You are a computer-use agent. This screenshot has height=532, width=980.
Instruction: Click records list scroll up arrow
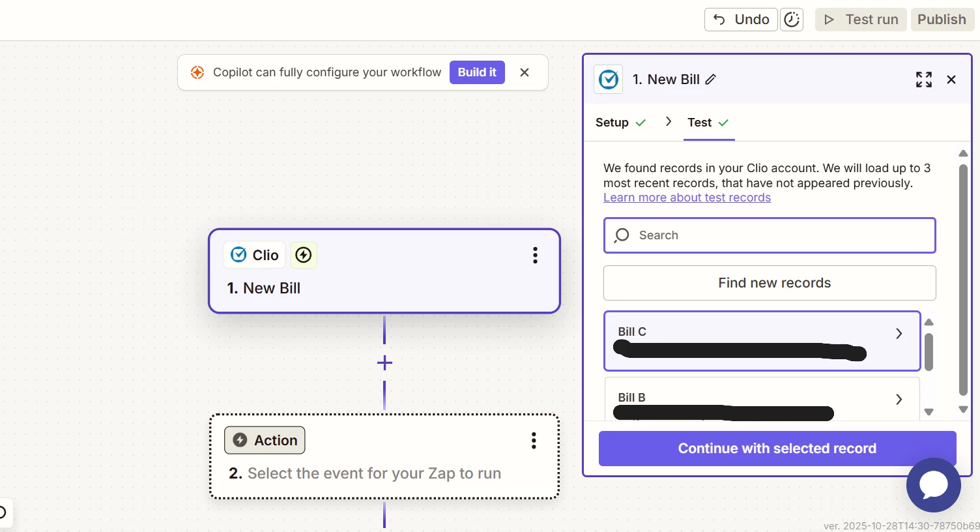pyautogui.click(x=929, y=322)
